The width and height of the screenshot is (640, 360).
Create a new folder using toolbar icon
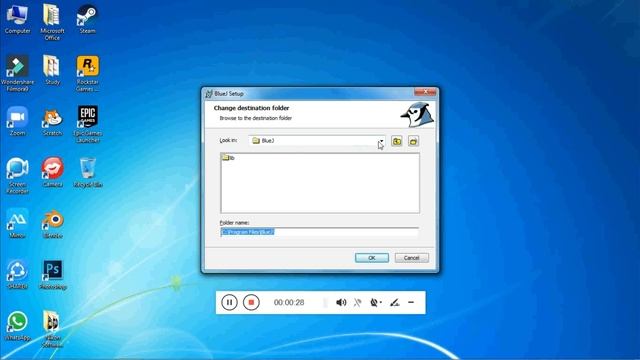point(413,141)
